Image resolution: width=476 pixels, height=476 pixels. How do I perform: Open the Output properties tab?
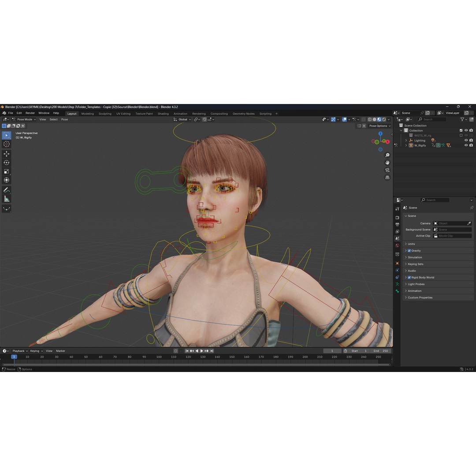[x=397, y=225]
